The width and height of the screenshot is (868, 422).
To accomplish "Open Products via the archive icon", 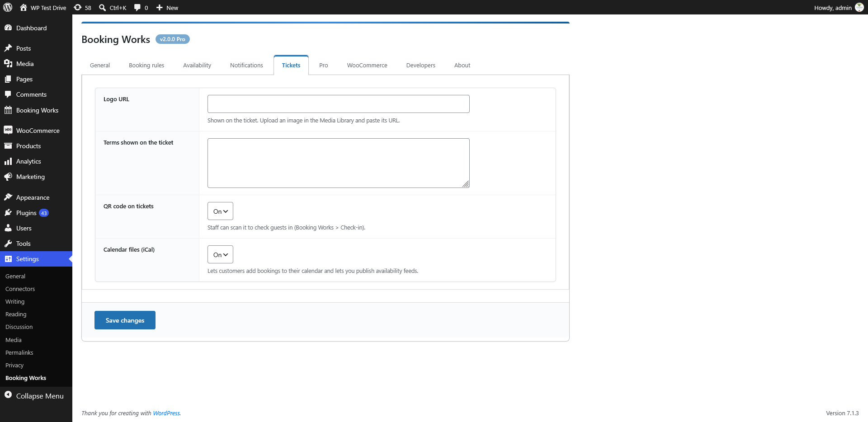I will point(8,145).
